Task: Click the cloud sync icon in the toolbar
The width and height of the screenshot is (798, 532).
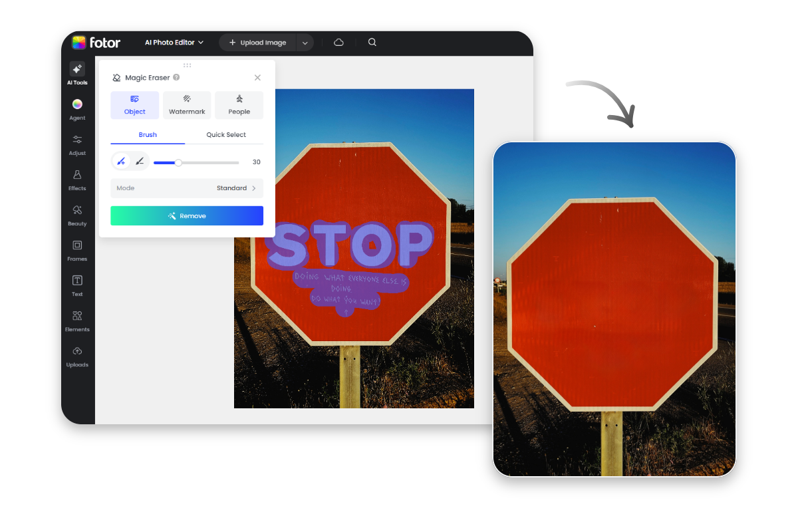Action: coord(338,42)
